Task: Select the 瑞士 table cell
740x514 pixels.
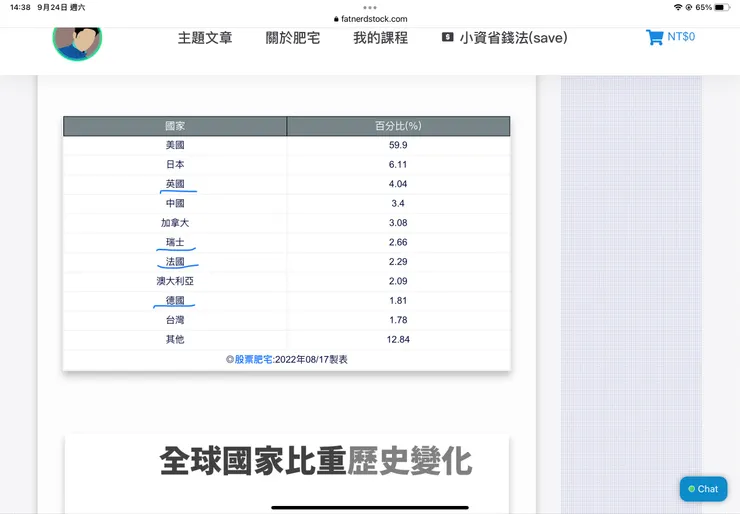Action: [175, 243]
